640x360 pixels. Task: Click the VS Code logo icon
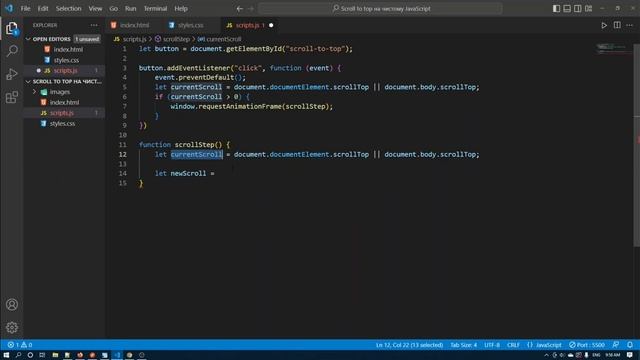pos(9,8)
